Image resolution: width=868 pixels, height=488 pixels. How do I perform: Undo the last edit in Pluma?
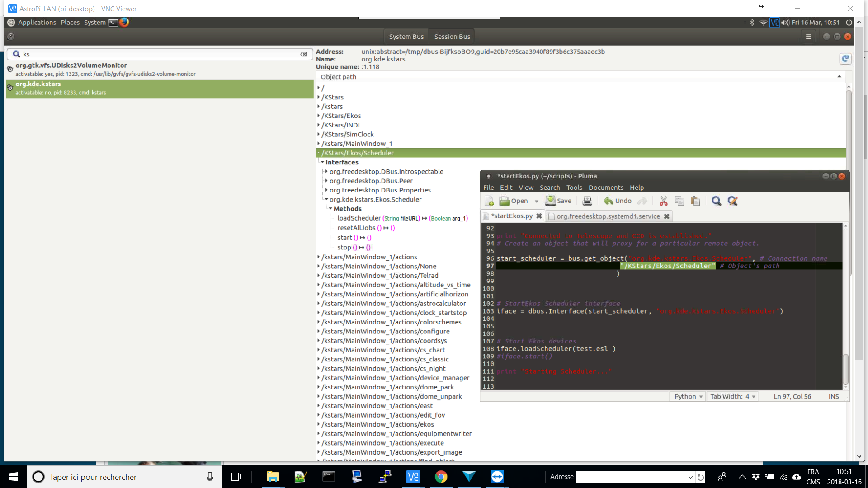point(618,201)
